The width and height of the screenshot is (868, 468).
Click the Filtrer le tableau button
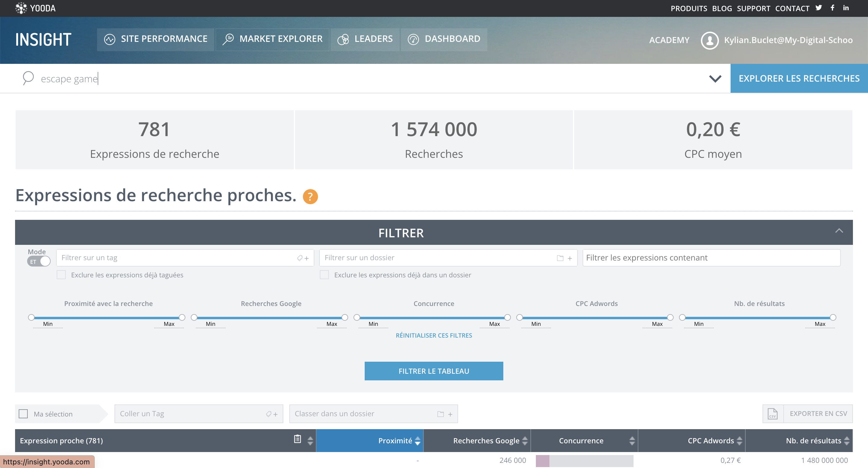click(434, 371)
